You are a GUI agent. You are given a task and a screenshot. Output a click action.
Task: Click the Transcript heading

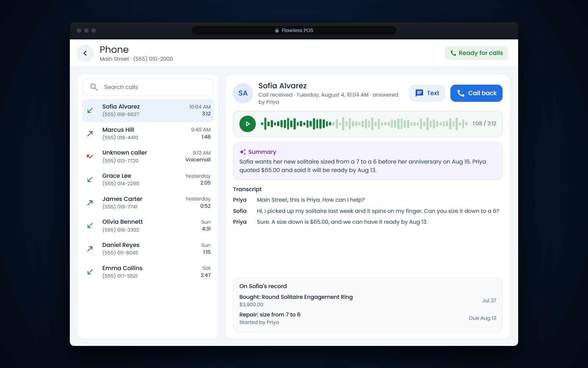coord(247,189)
